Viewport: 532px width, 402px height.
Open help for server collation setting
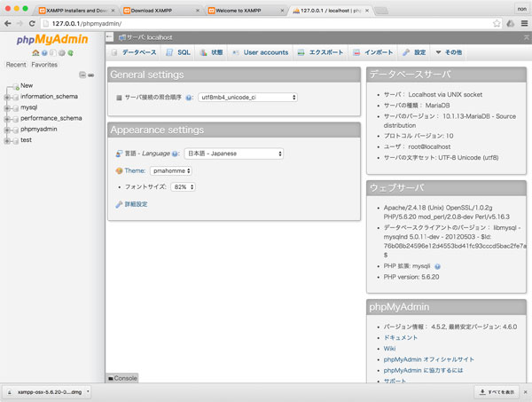click(x=189, y=98)
